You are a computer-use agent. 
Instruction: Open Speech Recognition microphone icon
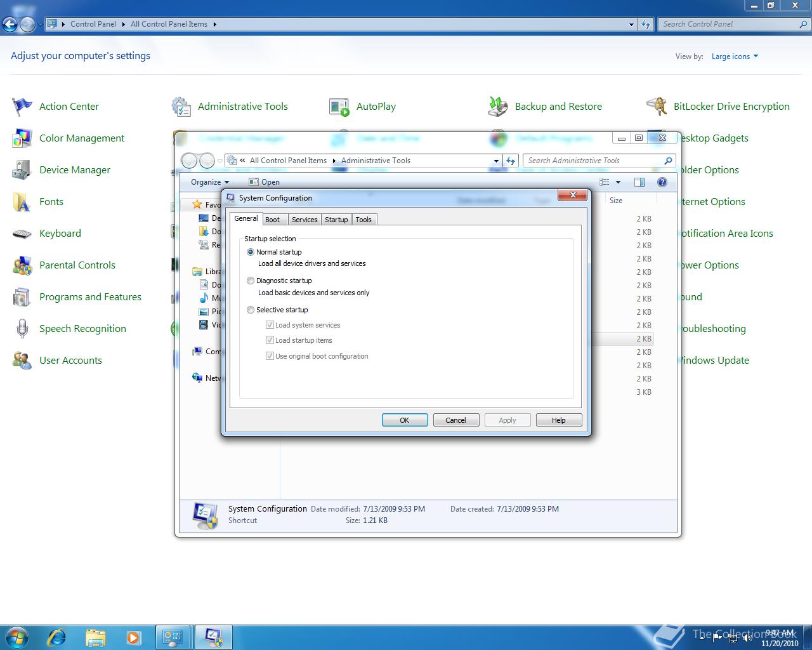[22, 328]
